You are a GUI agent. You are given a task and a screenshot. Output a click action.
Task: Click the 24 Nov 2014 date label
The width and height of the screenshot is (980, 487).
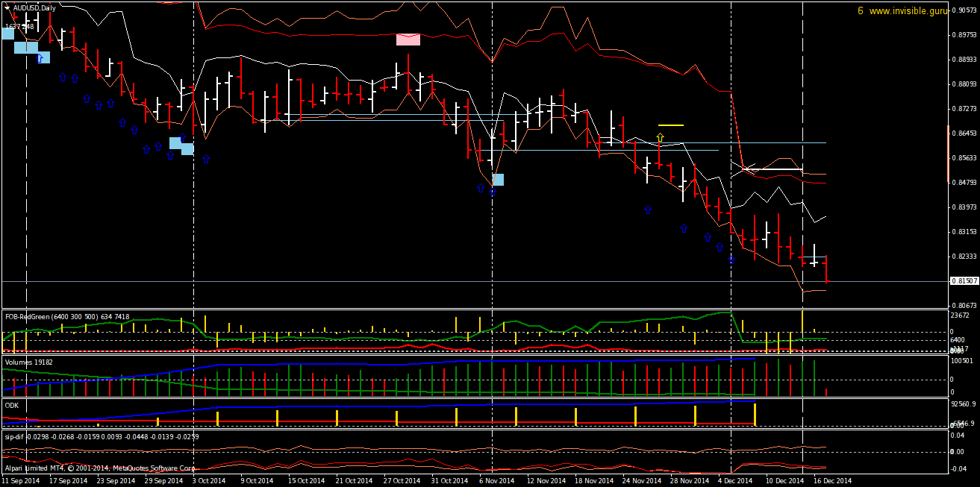pos(641,481)
